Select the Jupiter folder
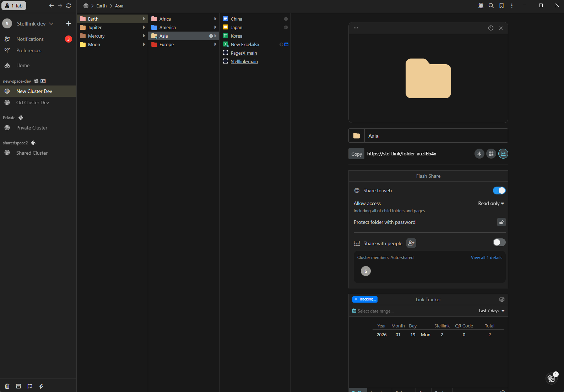 coord(95,27)
